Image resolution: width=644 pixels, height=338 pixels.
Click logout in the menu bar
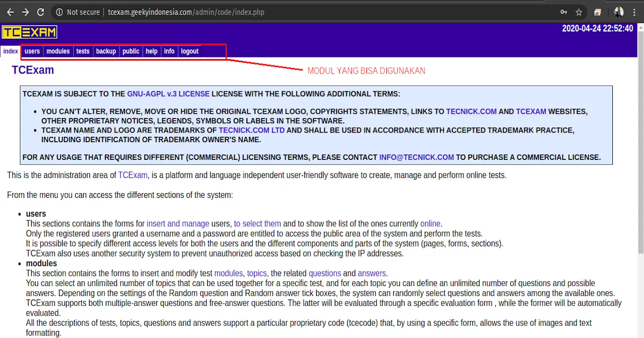click(x=189, y=52)
